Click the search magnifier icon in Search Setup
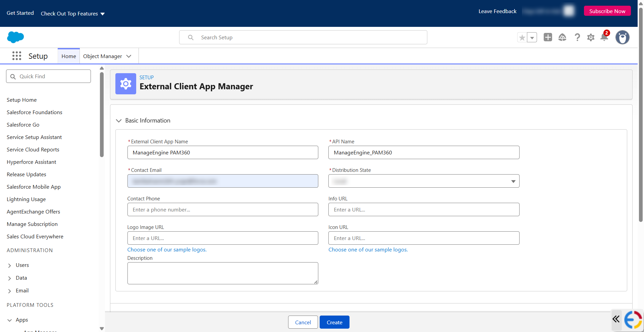The height and width of the screenshot is (332, 644). (191, 37)
